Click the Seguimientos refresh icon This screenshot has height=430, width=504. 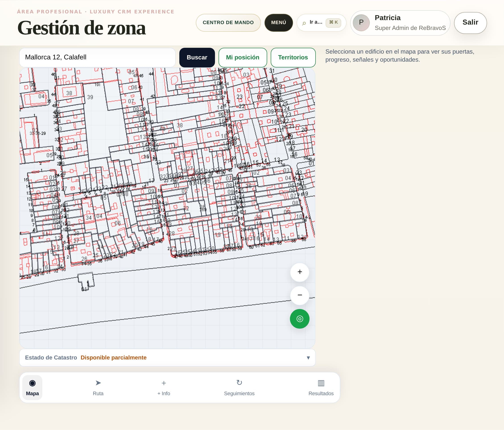click(239, 382)
